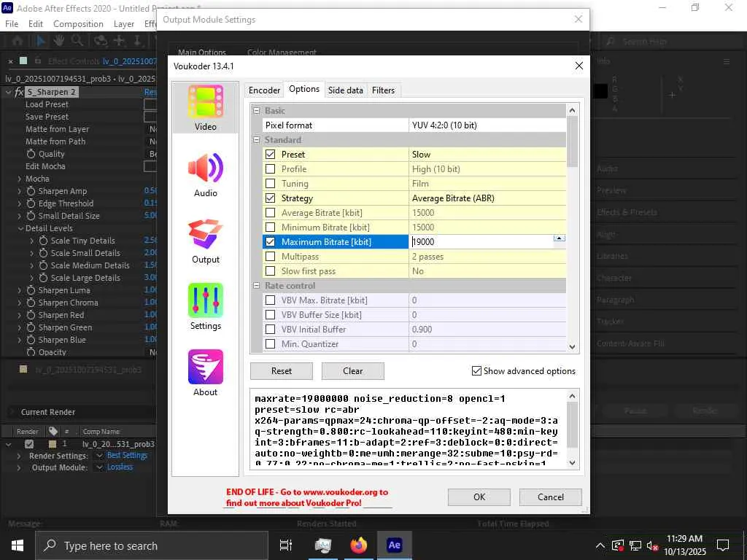Open Task View on the taskbar
The image size is (747, 560).
[x=286, y=545]
